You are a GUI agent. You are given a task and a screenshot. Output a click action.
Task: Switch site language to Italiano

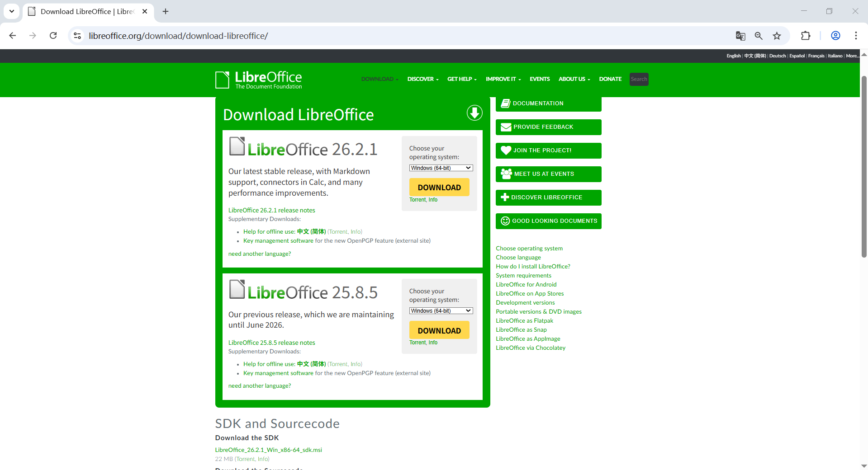click(x=835, y=56)
